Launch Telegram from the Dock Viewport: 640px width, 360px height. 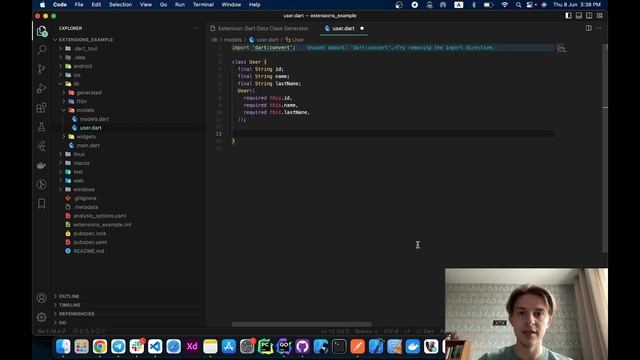click(118, 347)
